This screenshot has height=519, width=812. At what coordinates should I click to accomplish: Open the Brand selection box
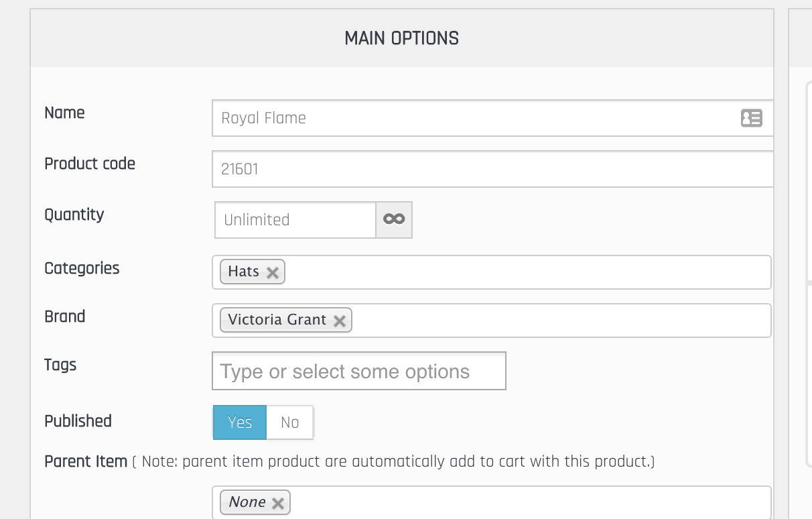pyautogui.click(x=556, y=321)
